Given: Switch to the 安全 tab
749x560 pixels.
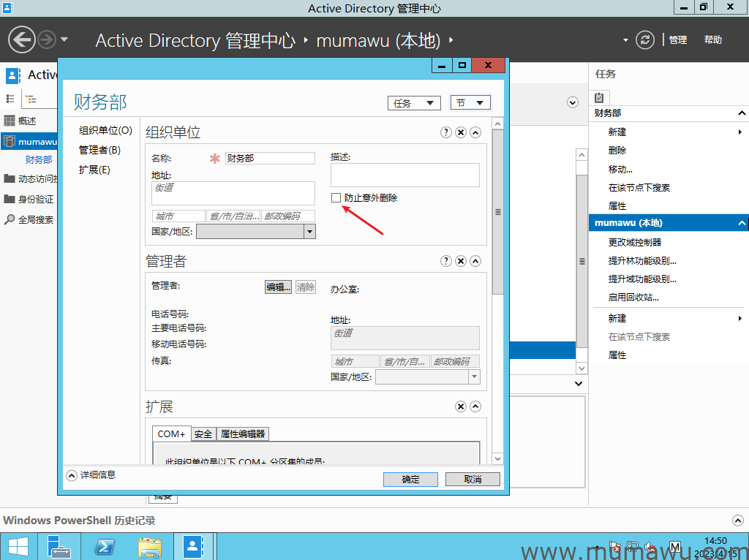Looking at the screenshot, I should (x=203, y=434).
